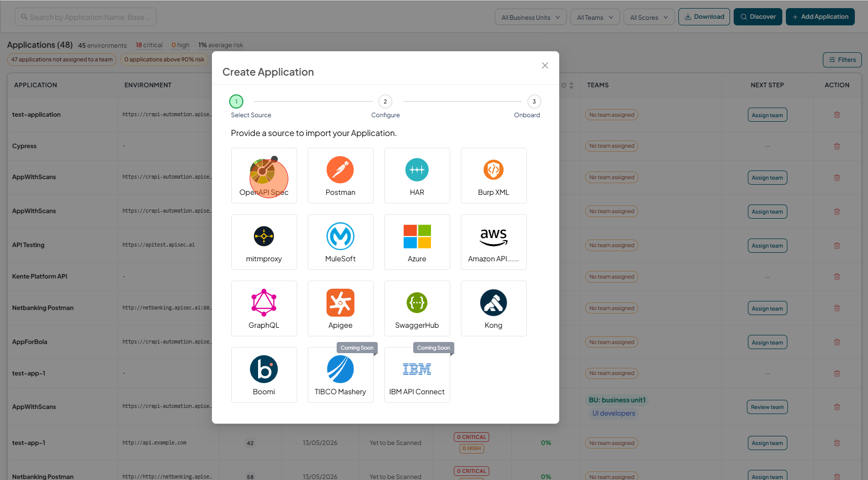
Task: Open the All Scores dropdown
Action: click(x=649, y=17)
